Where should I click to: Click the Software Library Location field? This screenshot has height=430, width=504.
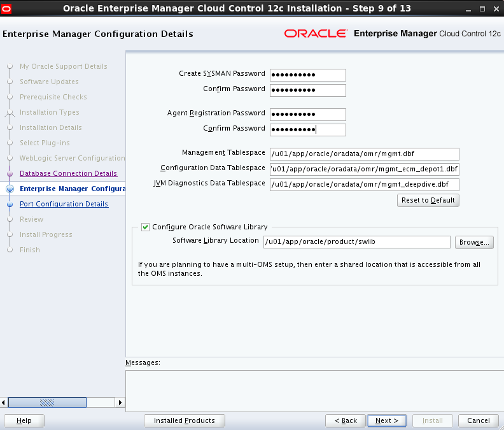click(357, 242)
